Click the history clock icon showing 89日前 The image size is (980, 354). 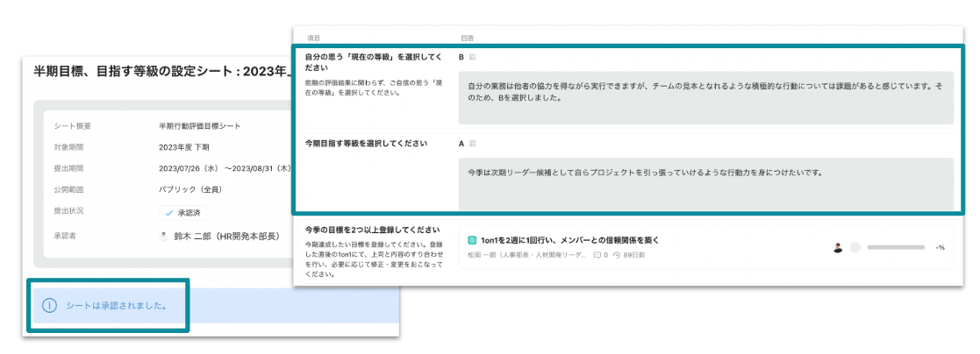(x=617, y=255)
